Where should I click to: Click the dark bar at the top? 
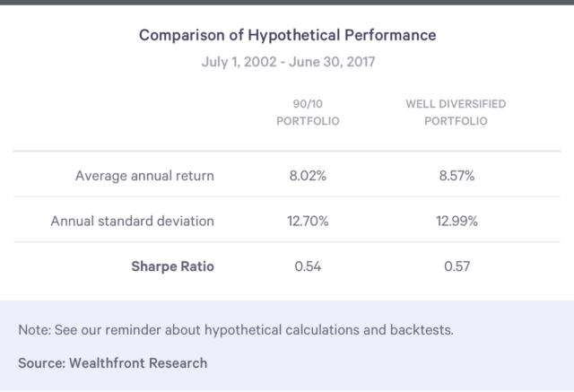coord(287,2)
